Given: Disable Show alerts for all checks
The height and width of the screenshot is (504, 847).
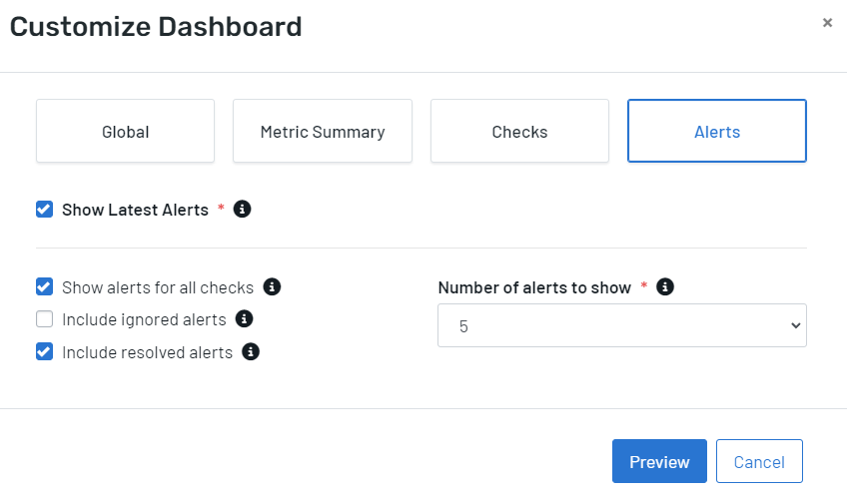Looking at the screenshot, I should coord(44,286).
